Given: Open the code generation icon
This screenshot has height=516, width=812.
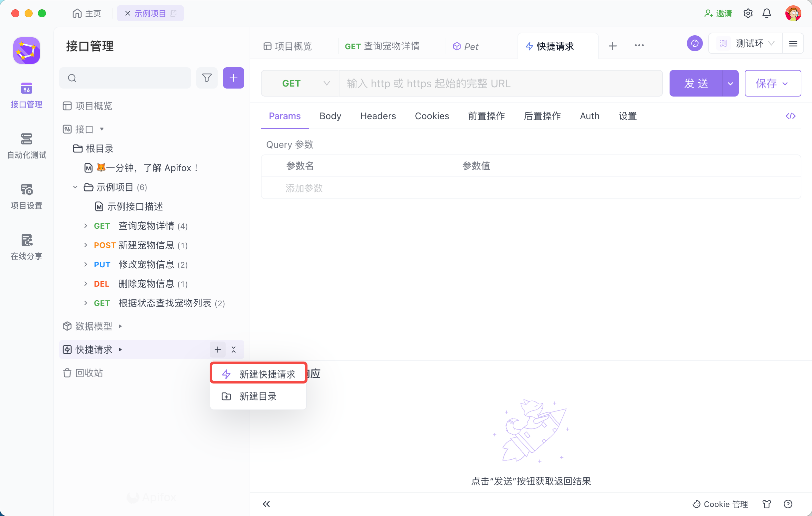Looking at the screenshot, I should click(x=790, y=116).
